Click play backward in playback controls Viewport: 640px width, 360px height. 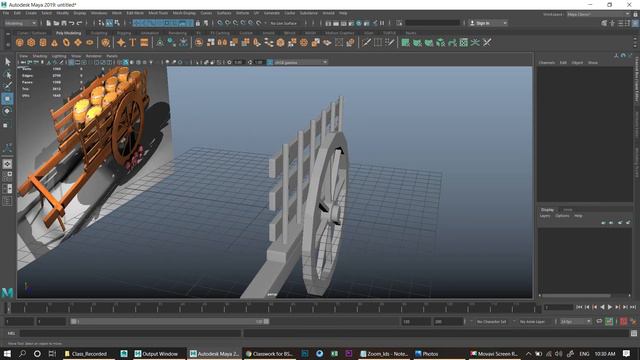[x=602, y=307]
